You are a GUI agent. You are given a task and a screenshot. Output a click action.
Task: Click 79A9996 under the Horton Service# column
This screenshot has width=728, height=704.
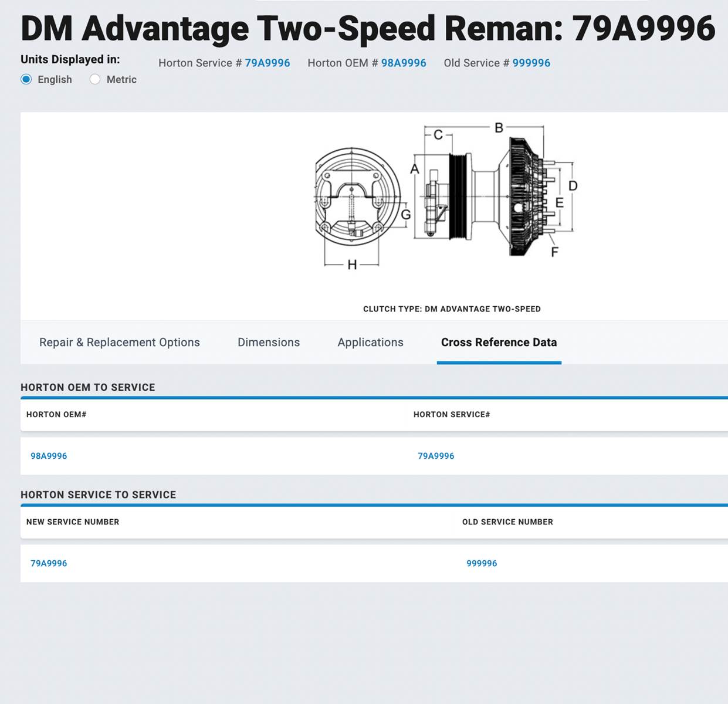click(436, 456)
